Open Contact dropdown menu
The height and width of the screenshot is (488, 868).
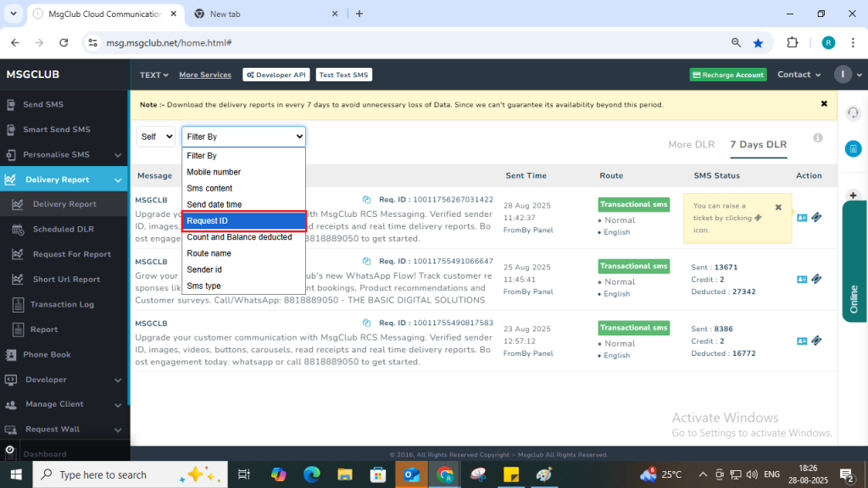(x=798, y=75)
